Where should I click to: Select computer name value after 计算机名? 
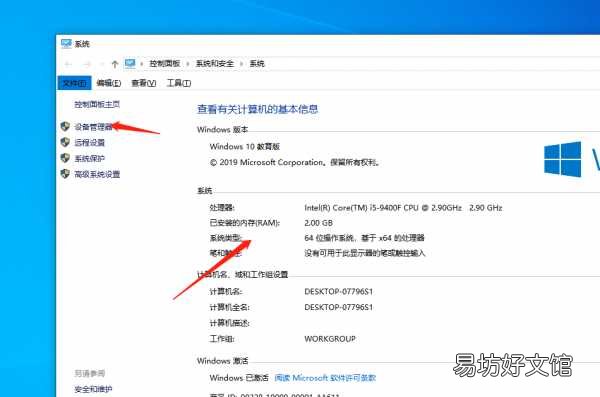click(x=338, y=292)
